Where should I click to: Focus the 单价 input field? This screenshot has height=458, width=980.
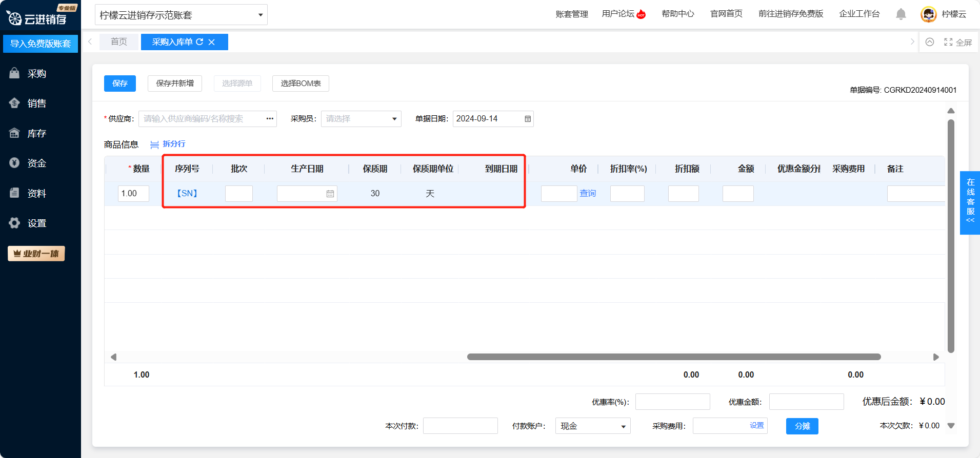(559, 194)
